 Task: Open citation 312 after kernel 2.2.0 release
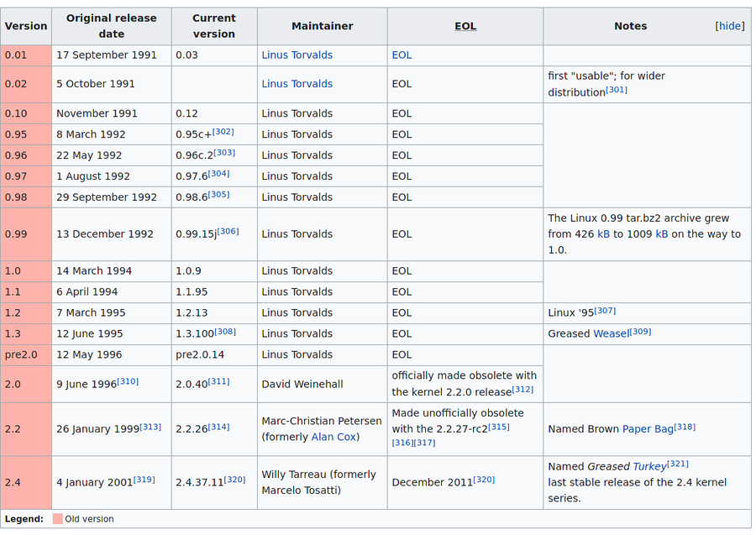click(522, 389)
